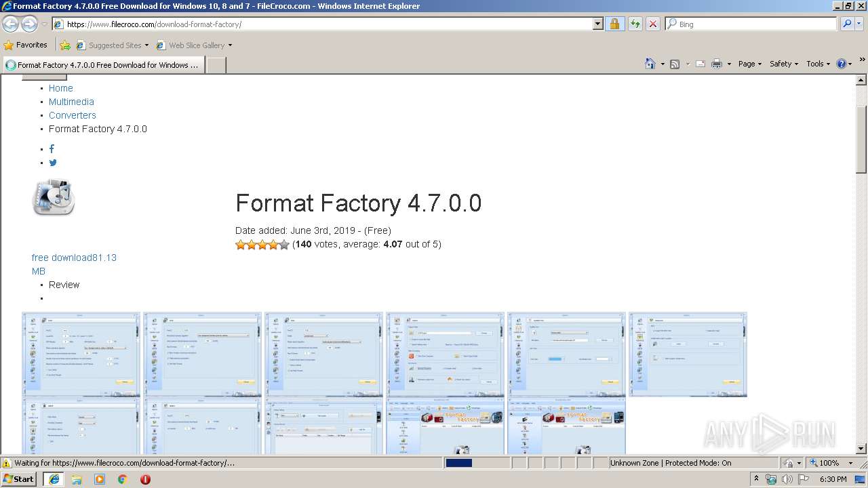Screen dimensions: 868x488
Task: Click the Help question mark icon
Action: tap(842, 64)
